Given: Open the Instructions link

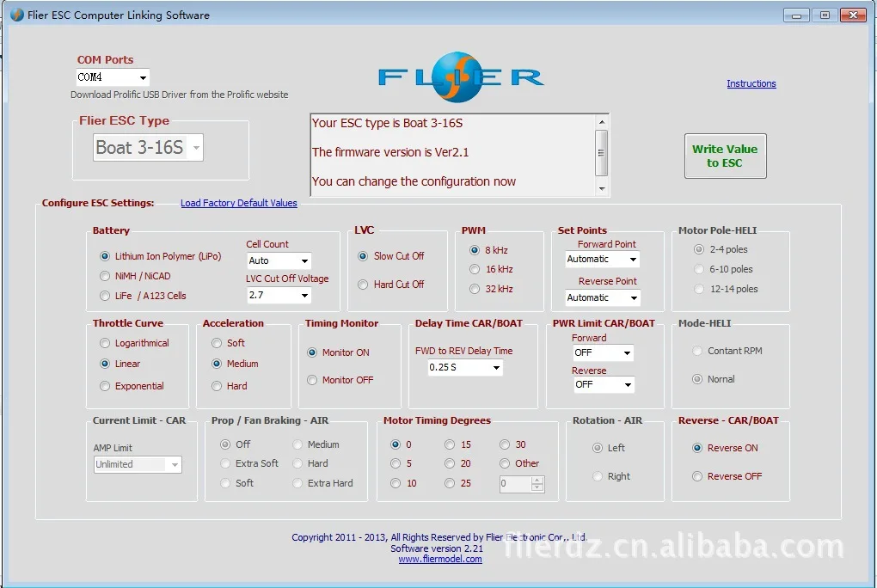Looking at the screenshot, I should tap(751, 83).
